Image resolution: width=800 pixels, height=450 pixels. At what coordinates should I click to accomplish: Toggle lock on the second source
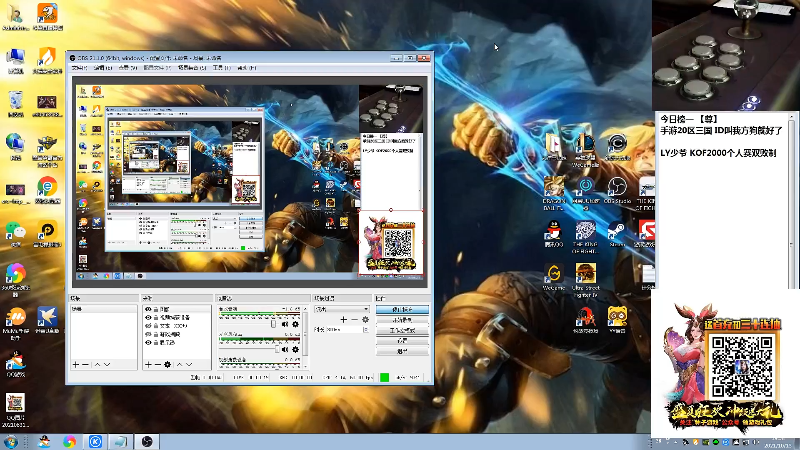click(156, 318)
